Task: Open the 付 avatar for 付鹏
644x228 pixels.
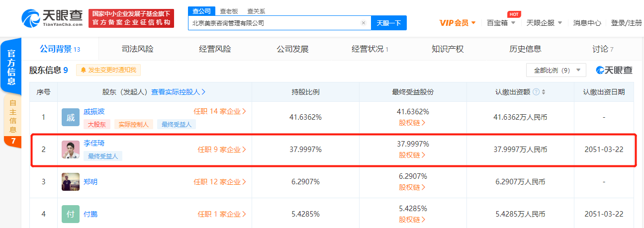Action: (70, 214)
